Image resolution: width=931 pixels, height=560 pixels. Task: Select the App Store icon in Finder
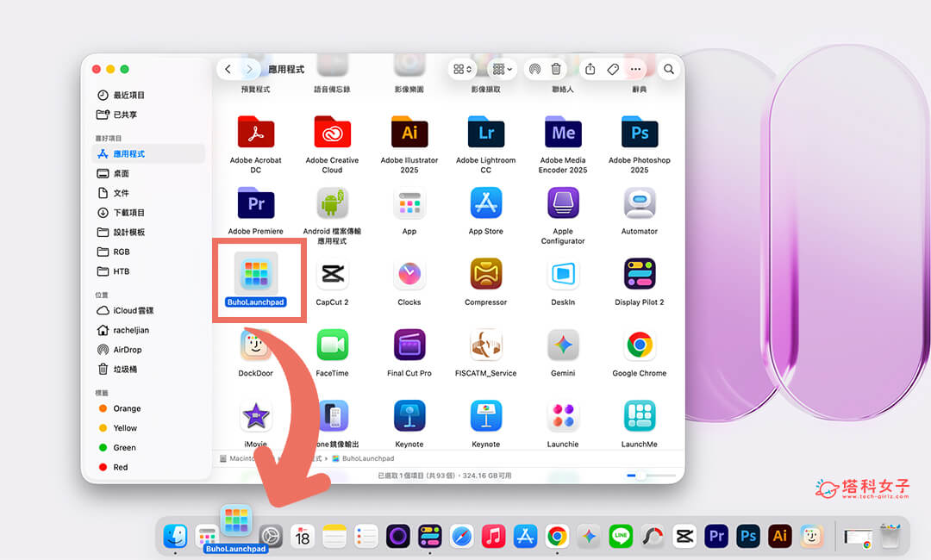coord(485,202)
